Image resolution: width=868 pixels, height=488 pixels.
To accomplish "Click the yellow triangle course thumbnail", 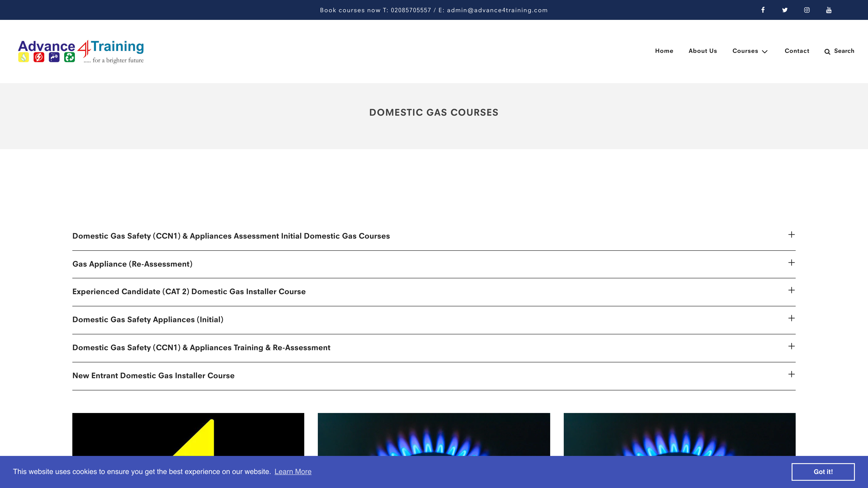I will point(188,434).
